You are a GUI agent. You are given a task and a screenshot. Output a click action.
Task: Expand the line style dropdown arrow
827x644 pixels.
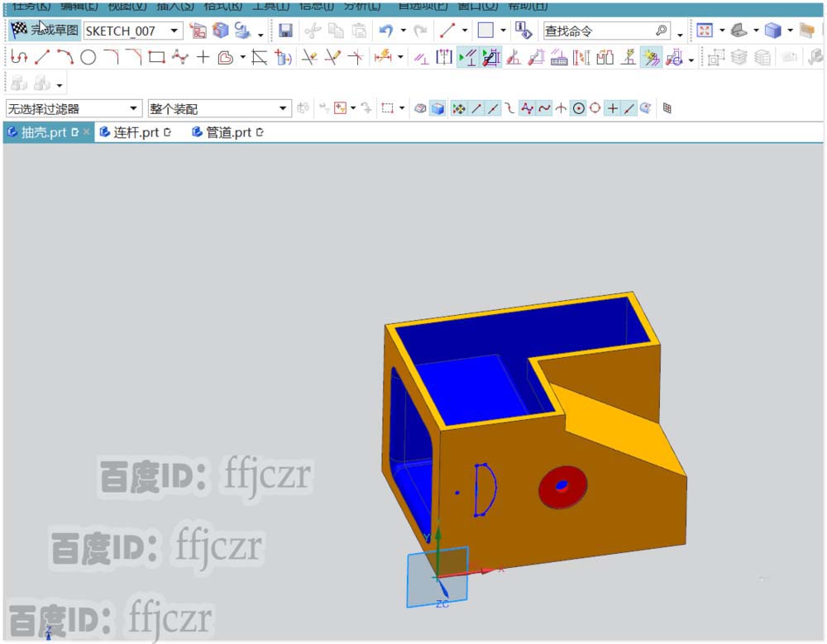[x=465, y=31]
